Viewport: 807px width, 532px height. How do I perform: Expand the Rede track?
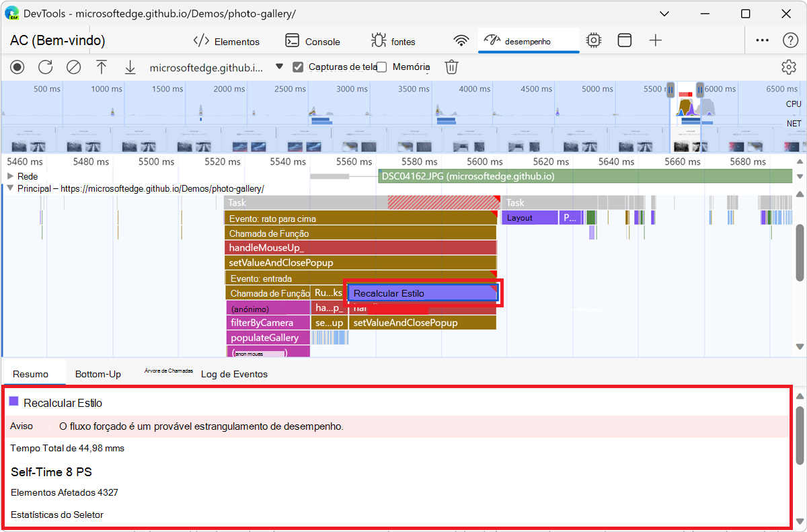click(x=10, y=176)
